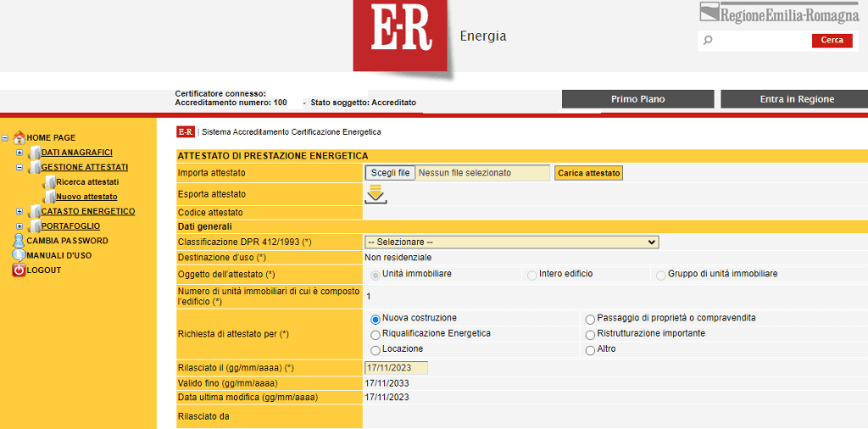Click 'Sistema Accreditamento Certificazione Energetica' text
Screen dimensions: 868x429
coord(292,132)
